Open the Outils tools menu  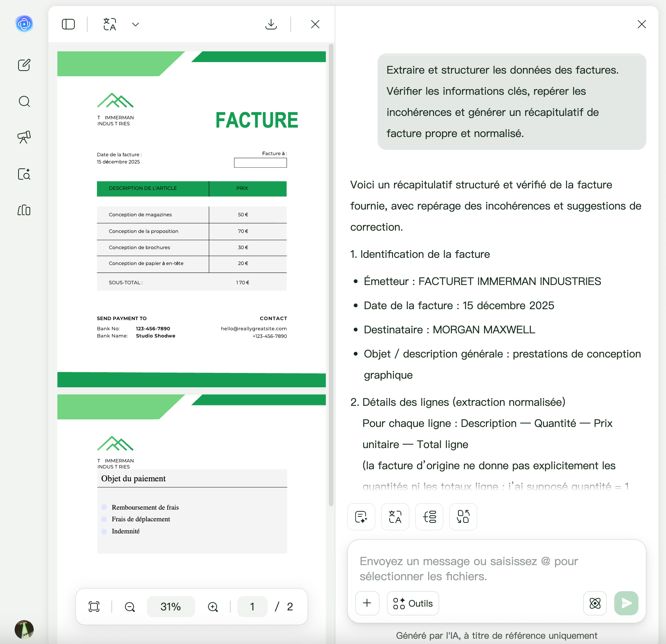413,603
